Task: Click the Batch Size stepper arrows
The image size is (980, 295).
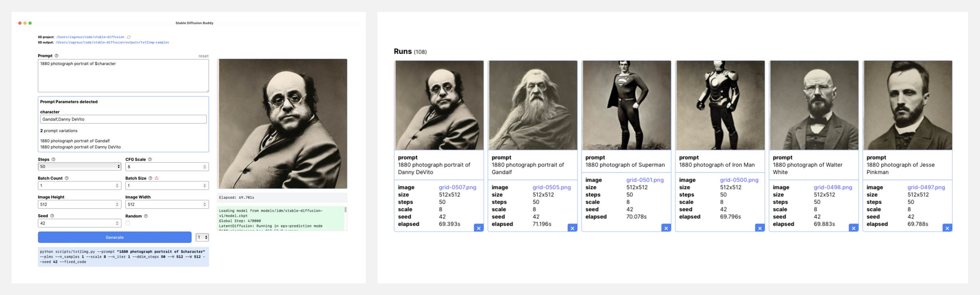Action: (205, 185)
